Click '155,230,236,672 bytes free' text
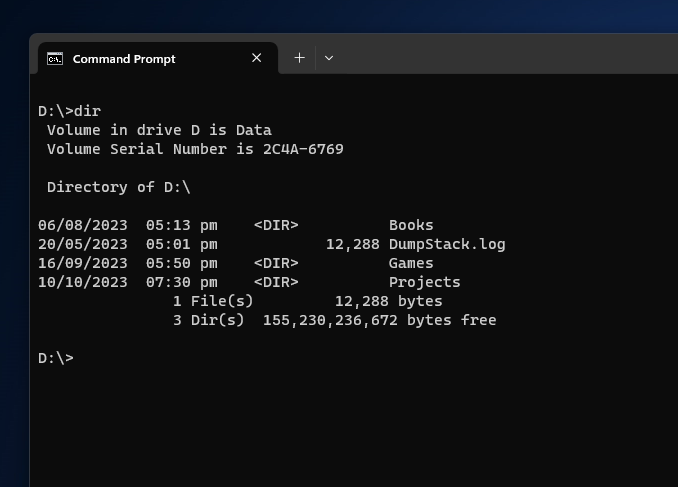Viewport: 678px width, 487px height. coord(379,320)
